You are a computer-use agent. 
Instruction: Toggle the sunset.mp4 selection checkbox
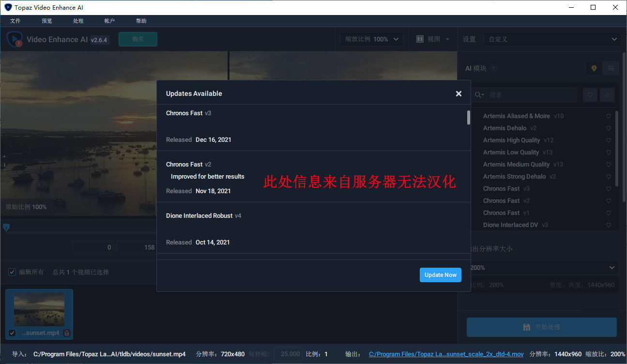click(12, 333)
